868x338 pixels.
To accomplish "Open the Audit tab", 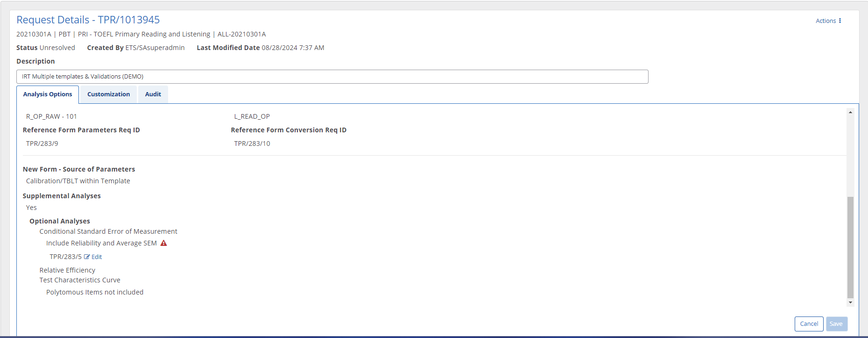I will pos(153,94).
